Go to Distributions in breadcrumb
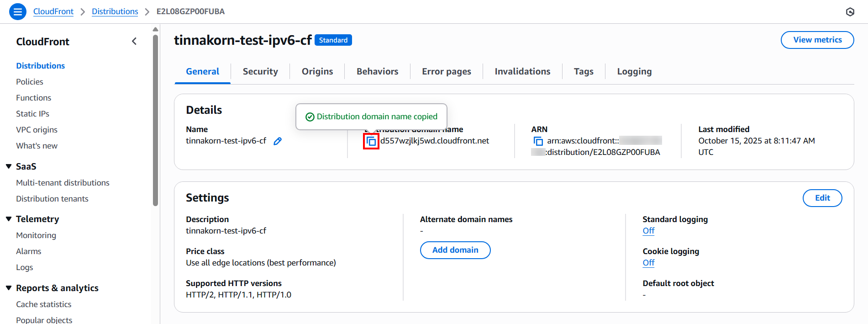868x324 pixels. 115,11
